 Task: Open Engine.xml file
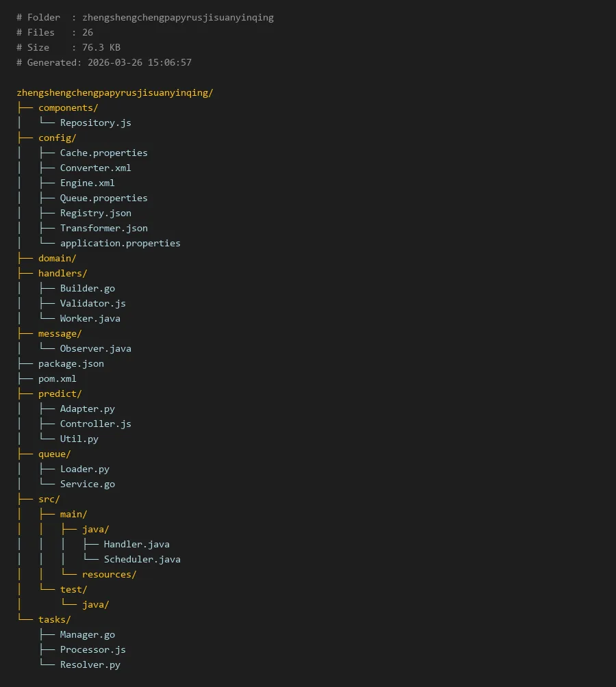click(x=87, y=183)
